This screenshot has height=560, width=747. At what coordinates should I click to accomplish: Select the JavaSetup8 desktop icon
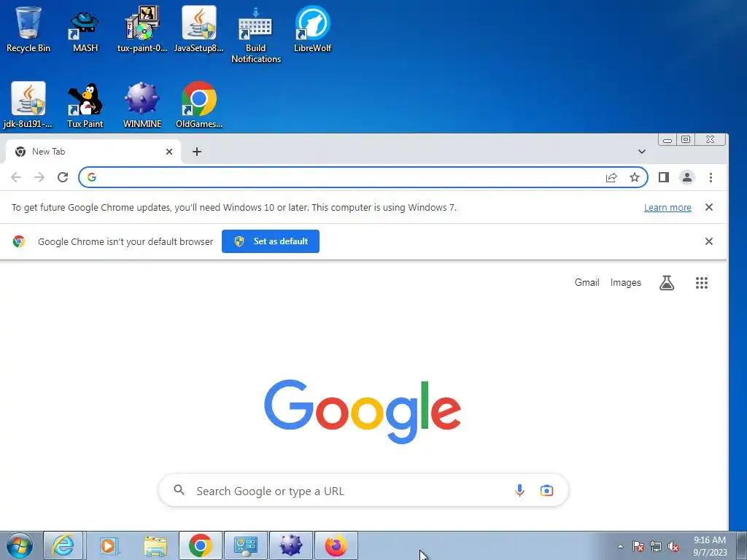coord(198,29)
